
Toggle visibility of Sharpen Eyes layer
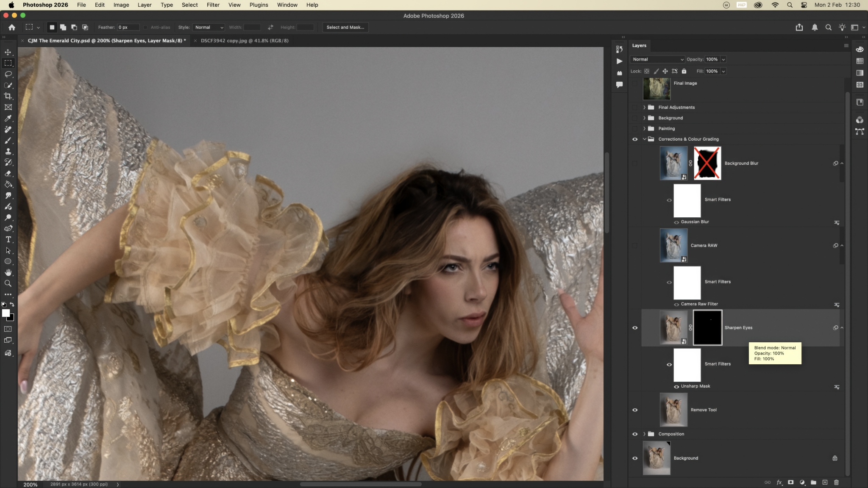click(x=635, y=327)
